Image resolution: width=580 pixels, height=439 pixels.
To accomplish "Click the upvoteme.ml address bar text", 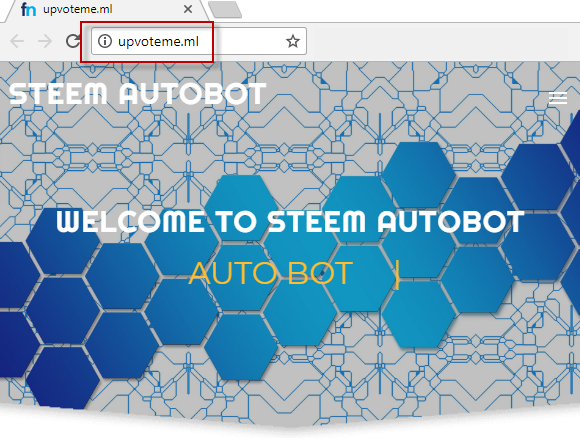I will click(158, 41).
